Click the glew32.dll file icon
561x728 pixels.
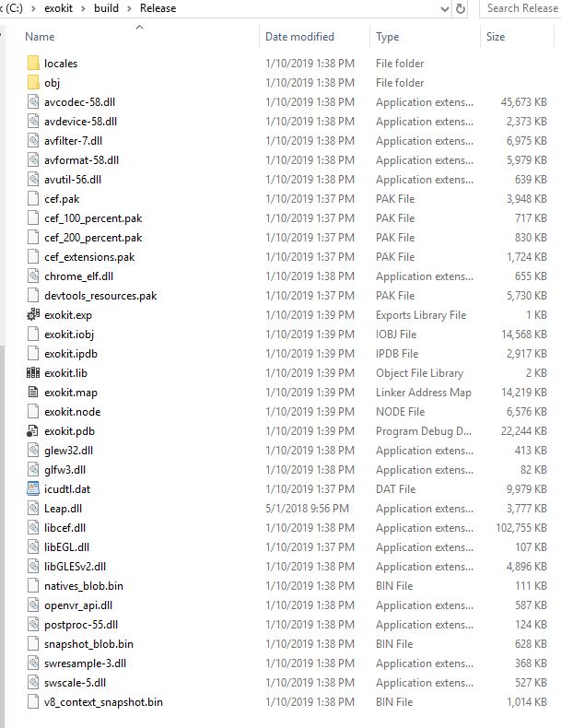point(33,451)
